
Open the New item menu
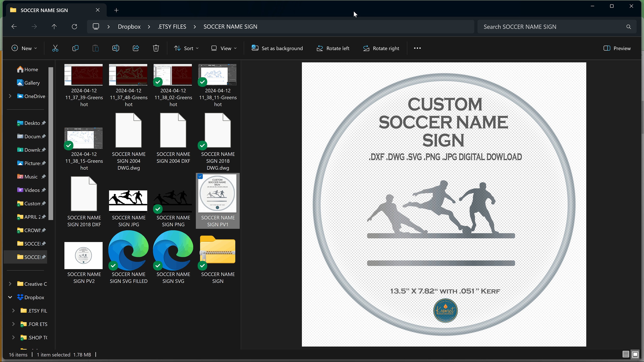24,48
